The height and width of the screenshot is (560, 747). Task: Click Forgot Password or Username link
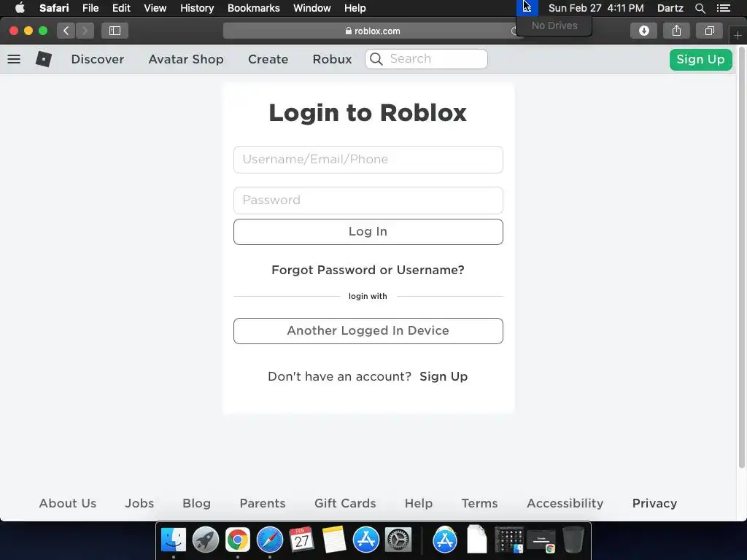368,270
